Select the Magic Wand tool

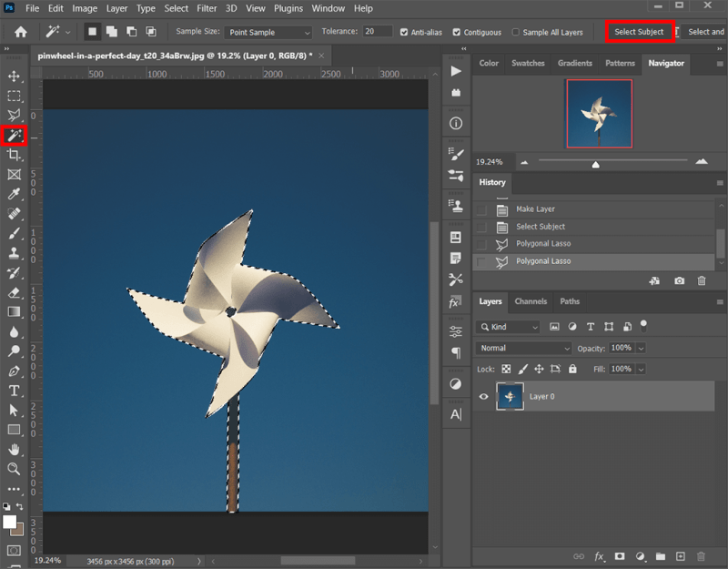pos(14,136)
